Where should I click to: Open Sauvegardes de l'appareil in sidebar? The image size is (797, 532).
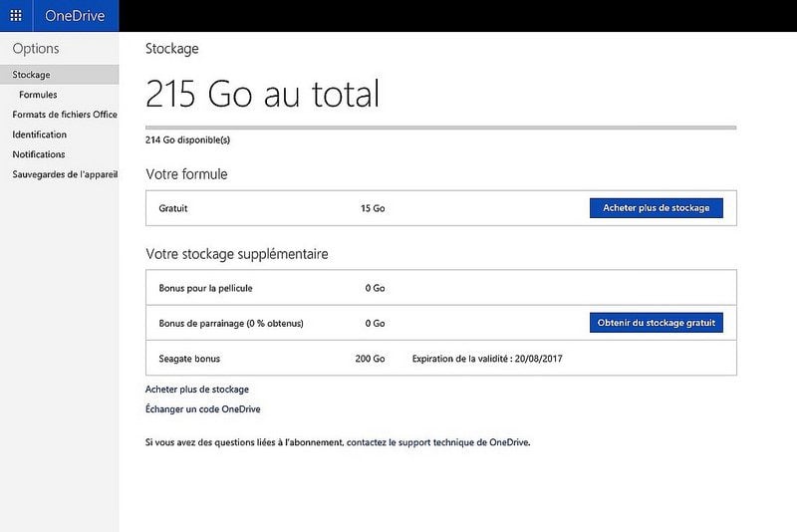point(65,174)
